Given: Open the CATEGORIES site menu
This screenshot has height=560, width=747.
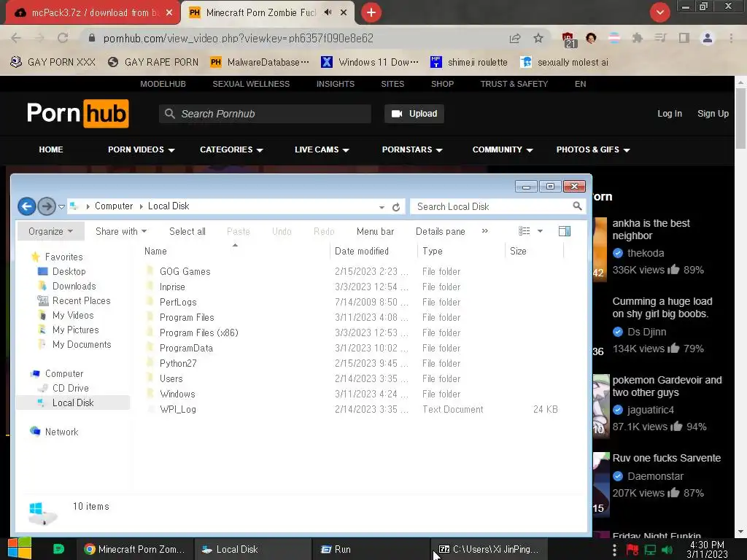Looking at the screenshot, I should pyautogui.click(x=231, y=149).
